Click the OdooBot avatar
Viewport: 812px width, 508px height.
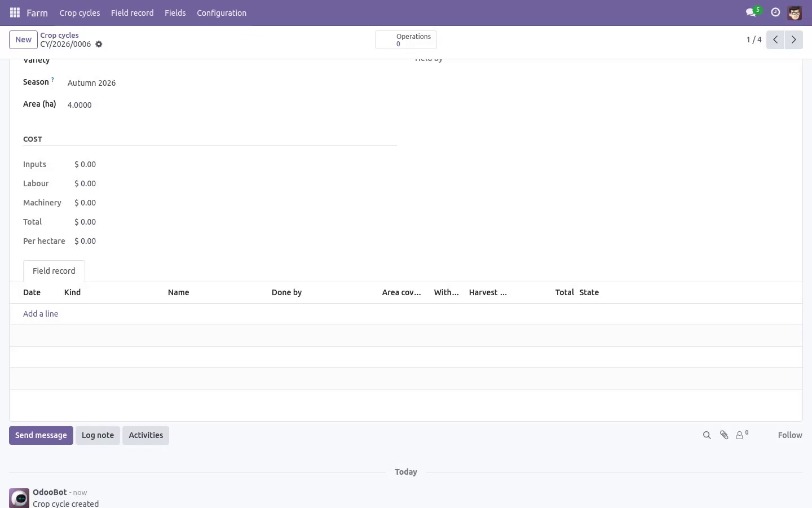pyautogui.click(x=19, y=498)
